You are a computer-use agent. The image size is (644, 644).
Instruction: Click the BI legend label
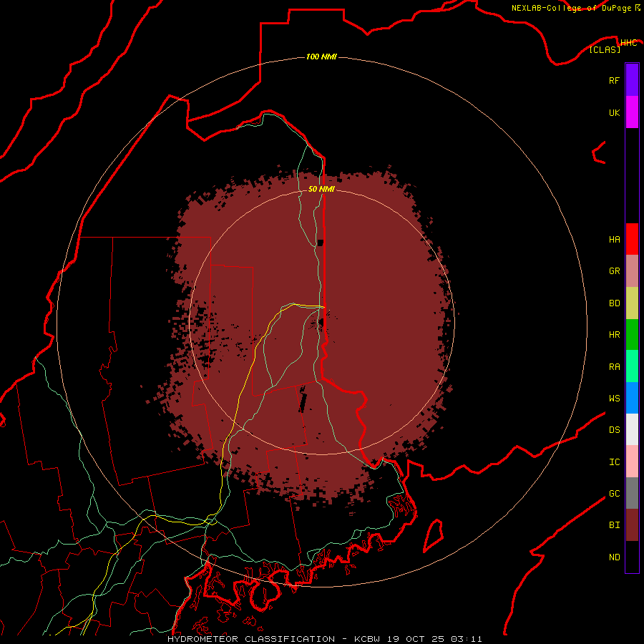pos(614,525)
